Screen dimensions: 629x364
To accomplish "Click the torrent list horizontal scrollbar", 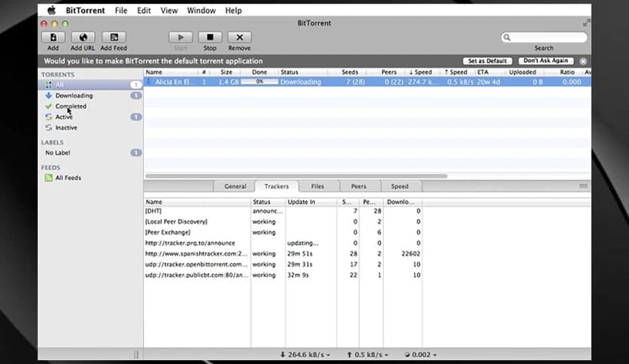I will point(296,176).
